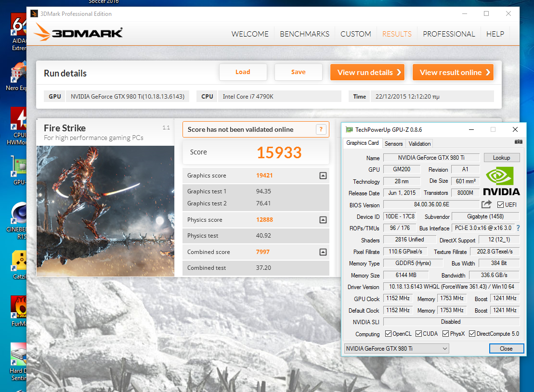Image resolution: width=534 pixels, height=392 pixels.
Task: Toggle the CUDA checkbox
Action: click(x=418, y=333)
